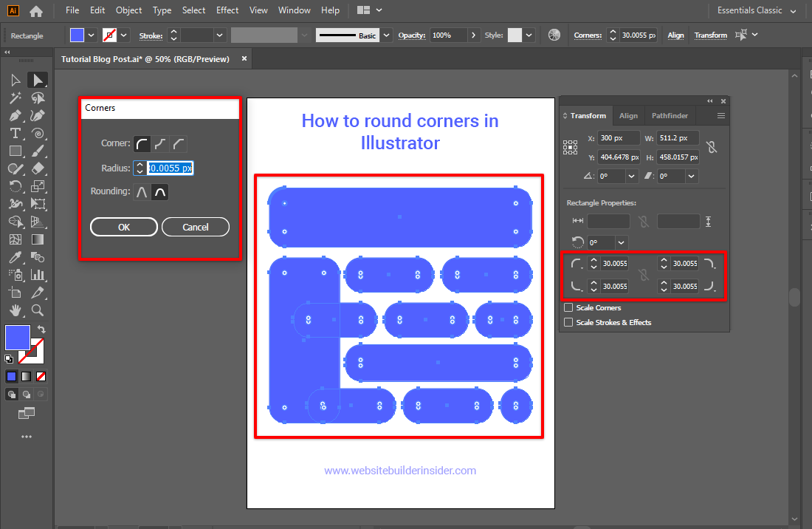Pick the Eraser tool

(x=37, y=168)
